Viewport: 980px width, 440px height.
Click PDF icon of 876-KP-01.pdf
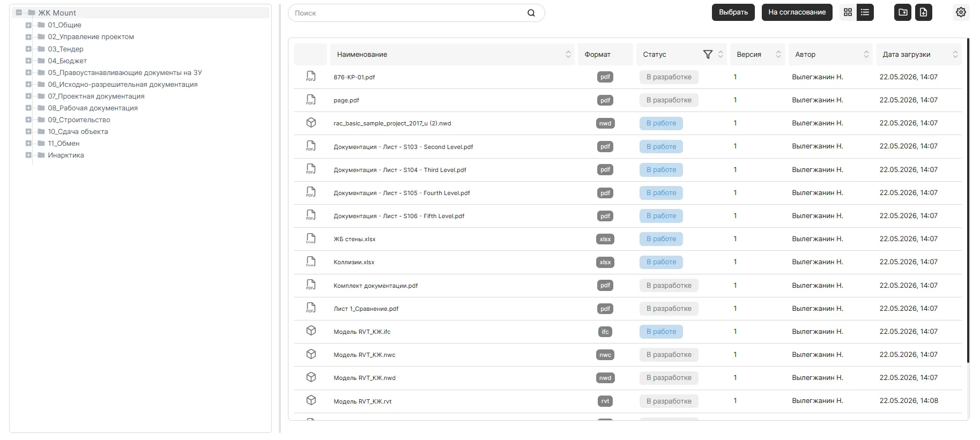[310, 77]
